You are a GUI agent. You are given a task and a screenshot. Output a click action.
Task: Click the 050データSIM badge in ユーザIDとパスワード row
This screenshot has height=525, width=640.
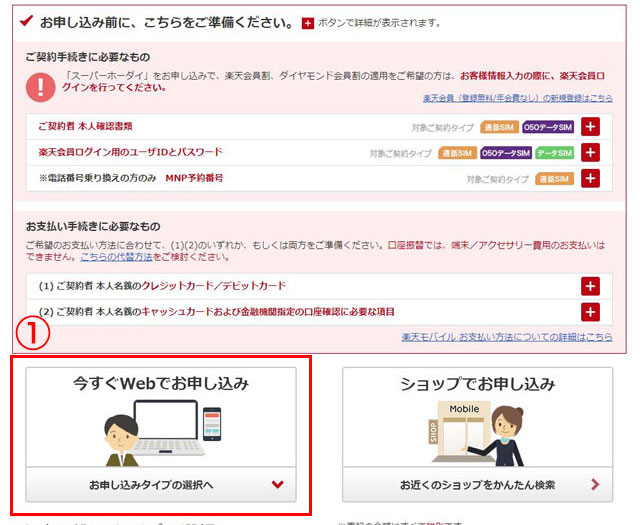(x=506, y=153)
